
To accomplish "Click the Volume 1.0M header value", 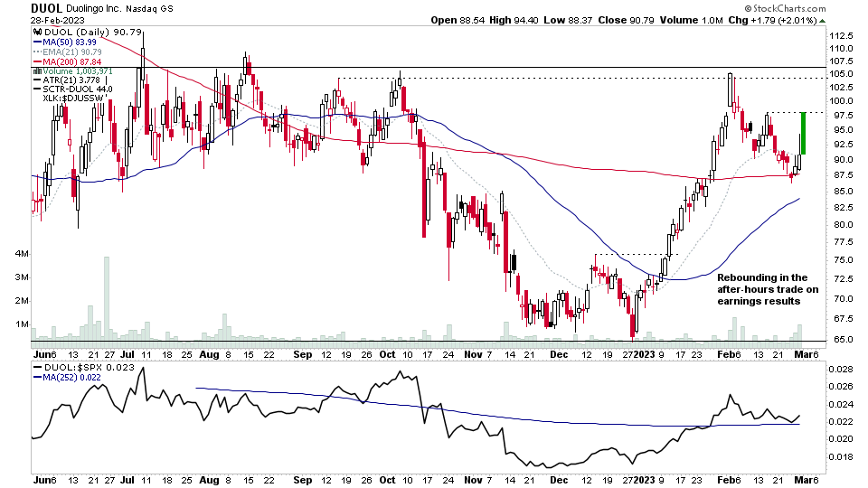I will pos(692,21).
